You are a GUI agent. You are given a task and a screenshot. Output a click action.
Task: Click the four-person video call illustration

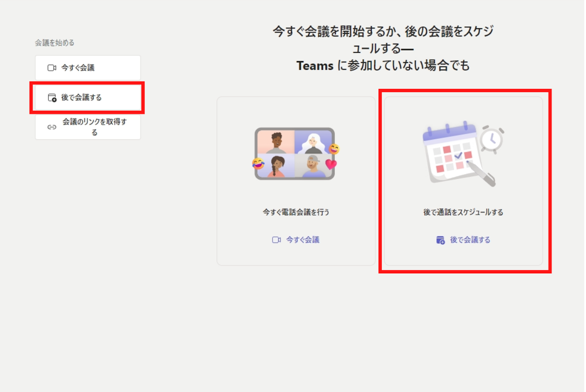[295, 154]
